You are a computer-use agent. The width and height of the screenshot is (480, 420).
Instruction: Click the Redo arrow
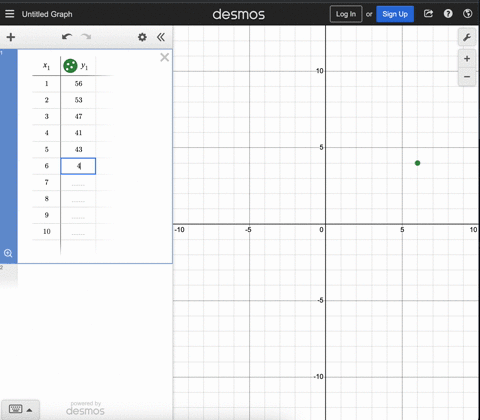pos(86,37)
